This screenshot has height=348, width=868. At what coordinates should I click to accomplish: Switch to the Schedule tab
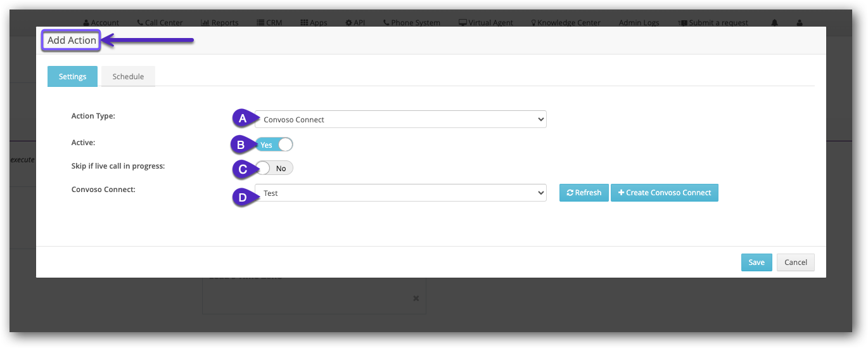(128, 77)
